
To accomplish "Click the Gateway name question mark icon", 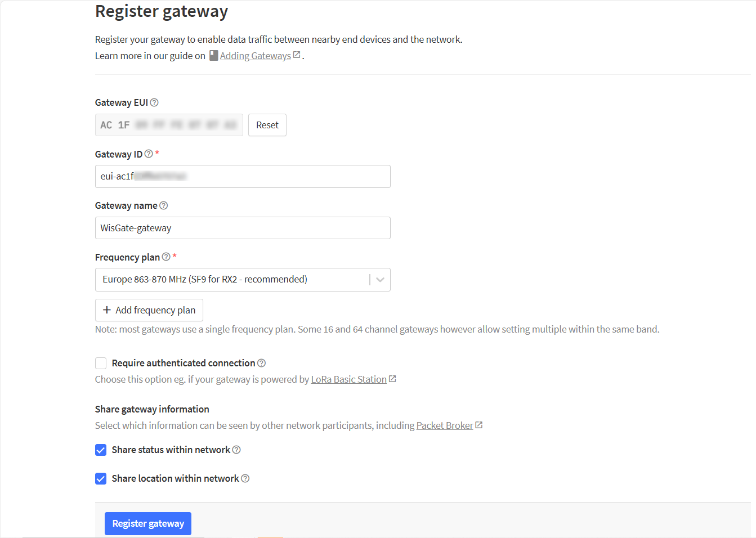I will click(164, 205).
